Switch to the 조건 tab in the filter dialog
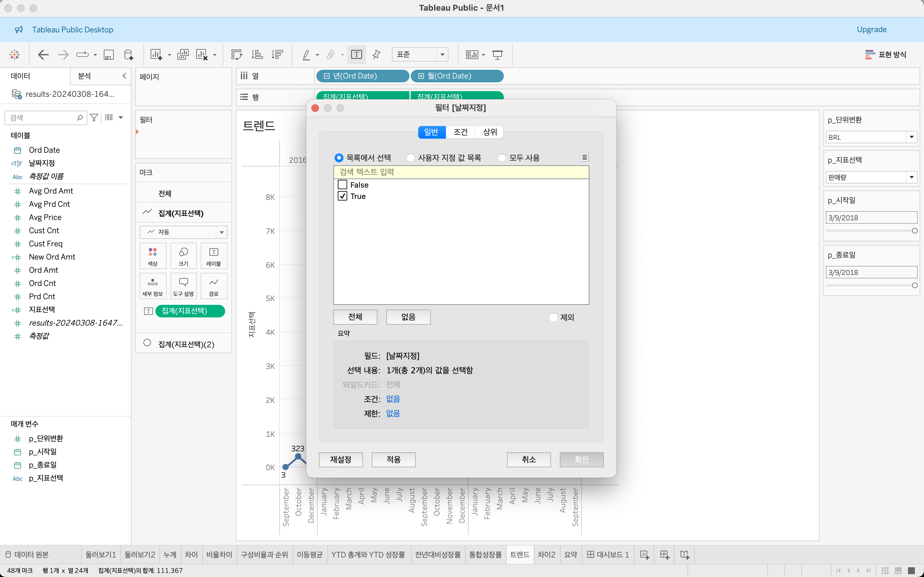The height and width of the screenshot is (577, 924). 460,132
